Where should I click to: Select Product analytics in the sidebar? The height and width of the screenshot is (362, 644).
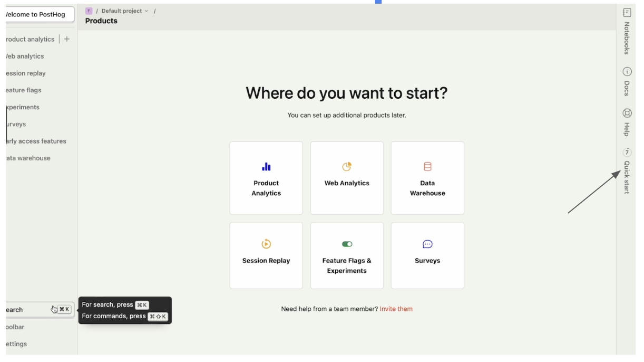(30, 39)
